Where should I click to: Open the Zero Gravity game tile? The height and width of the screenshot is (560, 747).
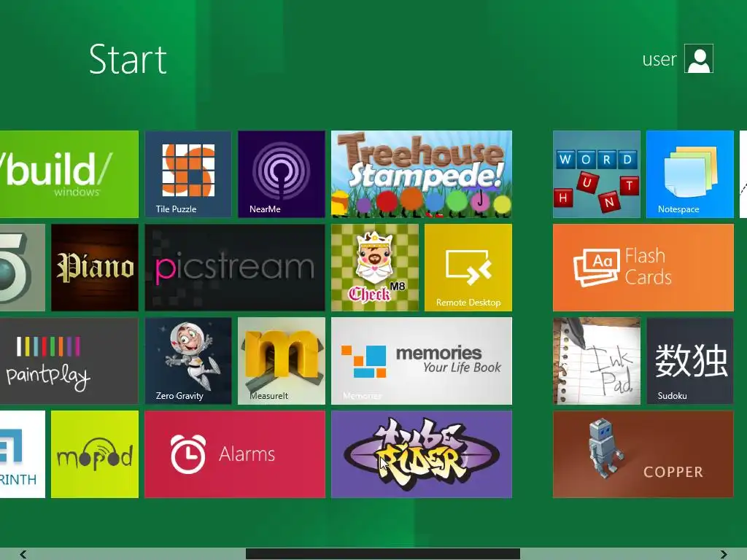(188, 361)
